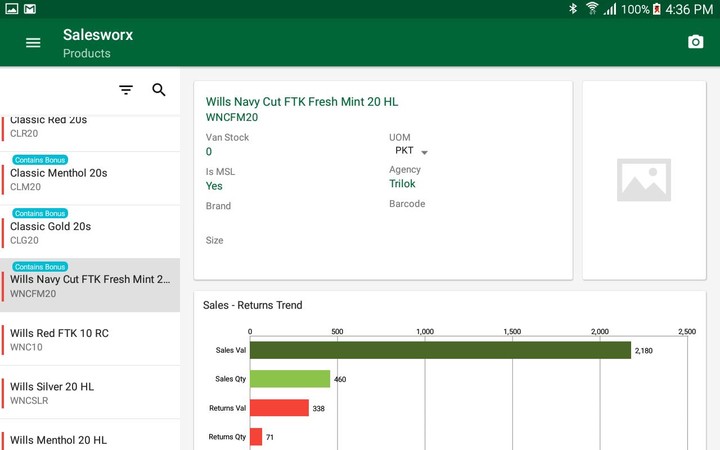The width and height of the screenshot is (720, 450).
Task: Tap the Bluetooth status icon
Action: click(573, 9)
